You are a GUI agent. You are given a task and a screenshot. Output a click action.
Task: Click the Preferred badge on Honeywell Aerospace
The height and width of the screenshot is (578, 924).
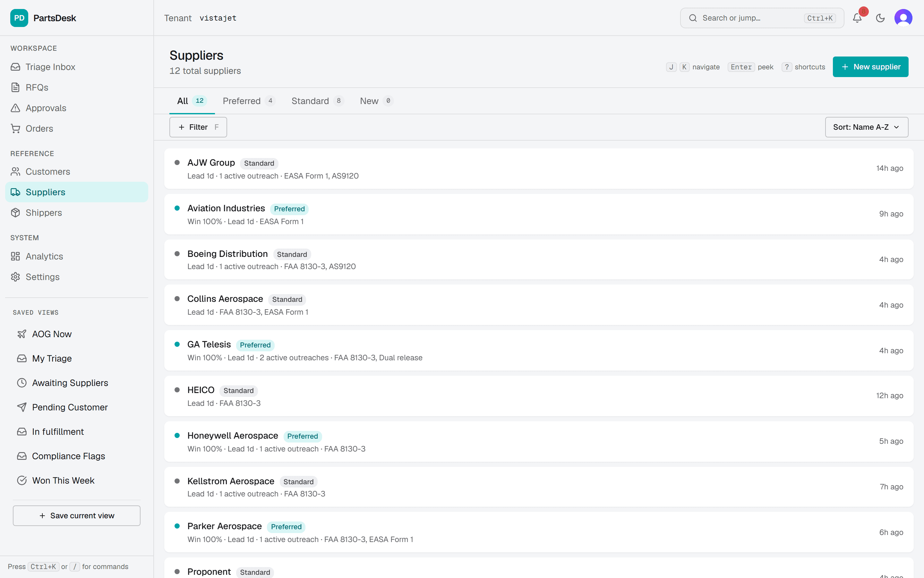(303, 436)
